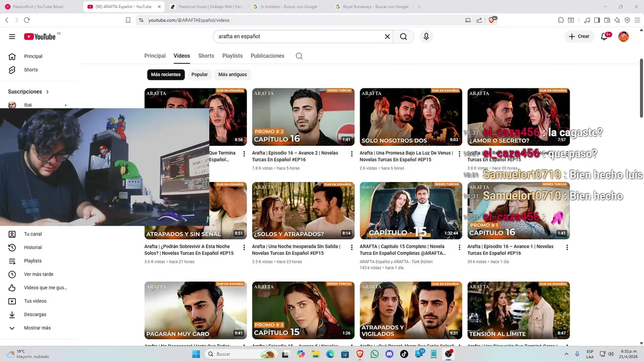Click the Crear button
Image resolution: width=644 pixels, height=362 pixels.
579,36
